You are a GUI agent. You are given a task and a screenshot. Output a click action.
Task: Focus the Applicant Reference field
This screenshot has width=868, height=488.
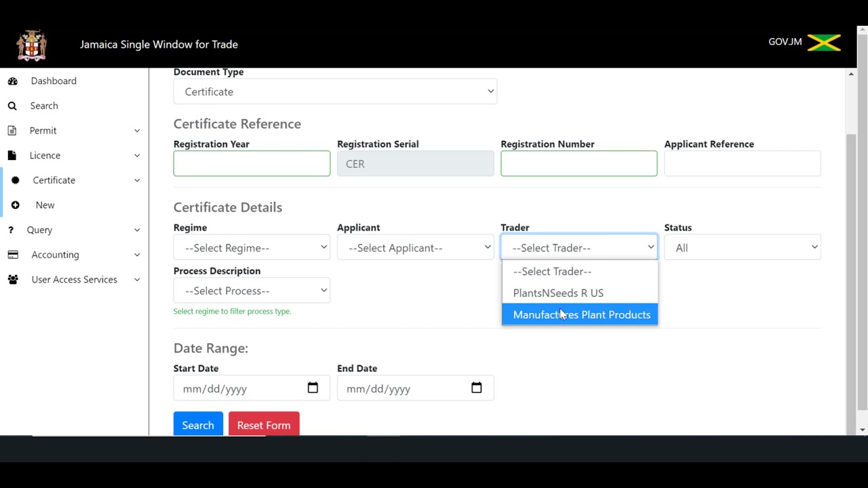tap(743, 163)
